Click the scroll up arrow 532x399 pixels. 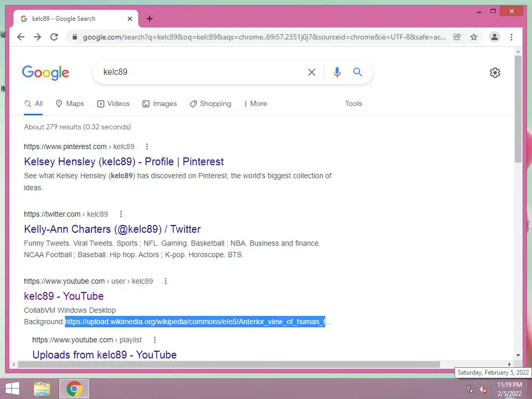tap(518, 51)
